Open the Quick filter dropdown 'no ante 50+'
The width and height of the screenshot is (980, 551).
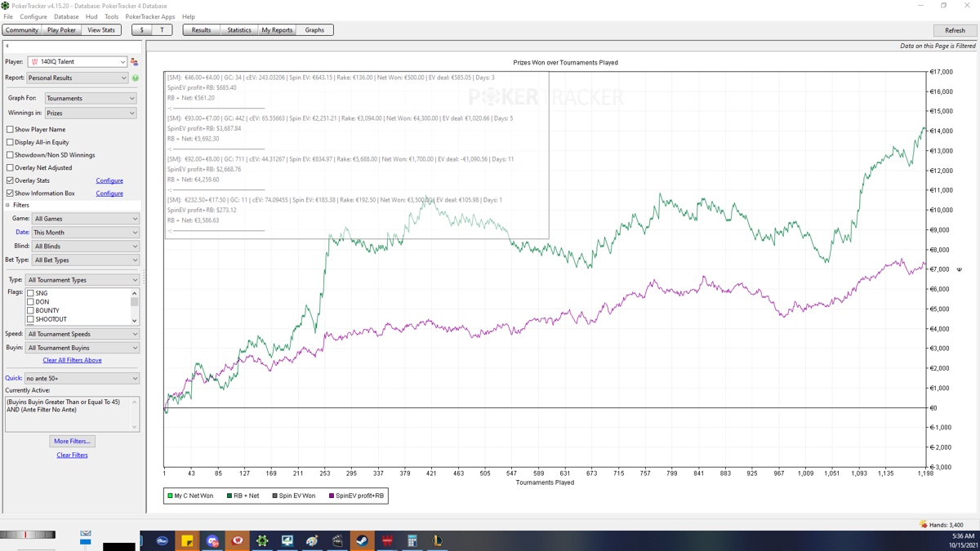[82, 379]
